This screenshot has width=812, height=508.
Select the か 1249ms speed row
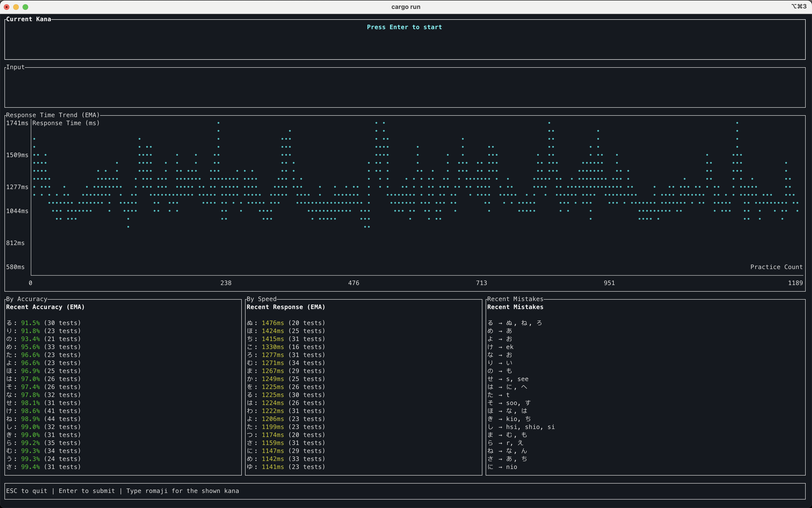(x=286, y=379)
